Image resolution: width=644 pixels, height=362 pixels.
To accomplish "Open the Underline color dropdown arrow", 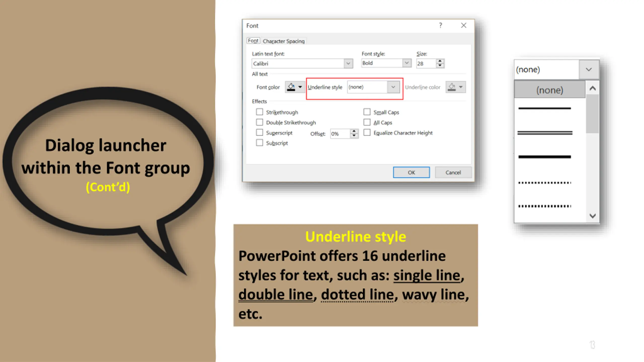I will pyautogui.click(x=461, y=87).
